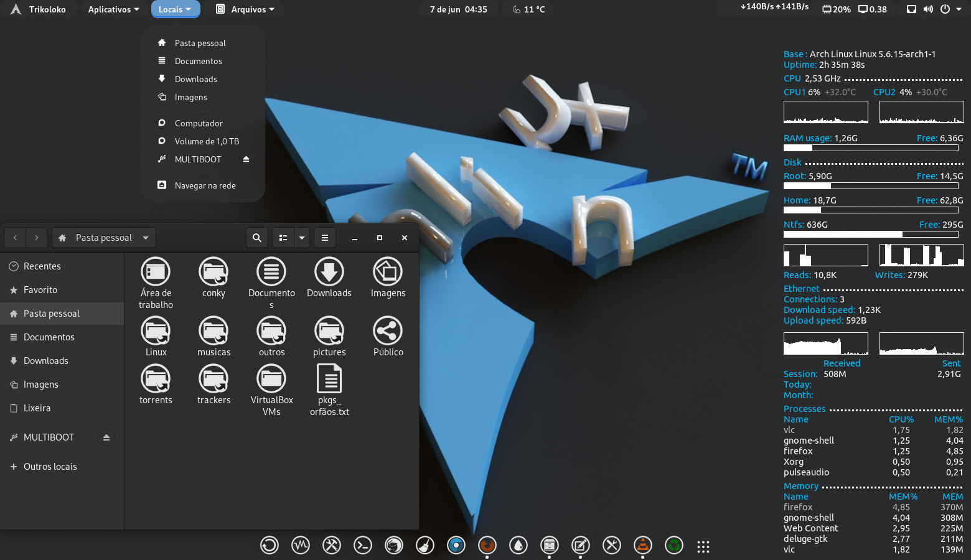The height and width of the screenshot is (560, 971).
Task: Switch to list view in file manager
Action: (x=283, y=238)
